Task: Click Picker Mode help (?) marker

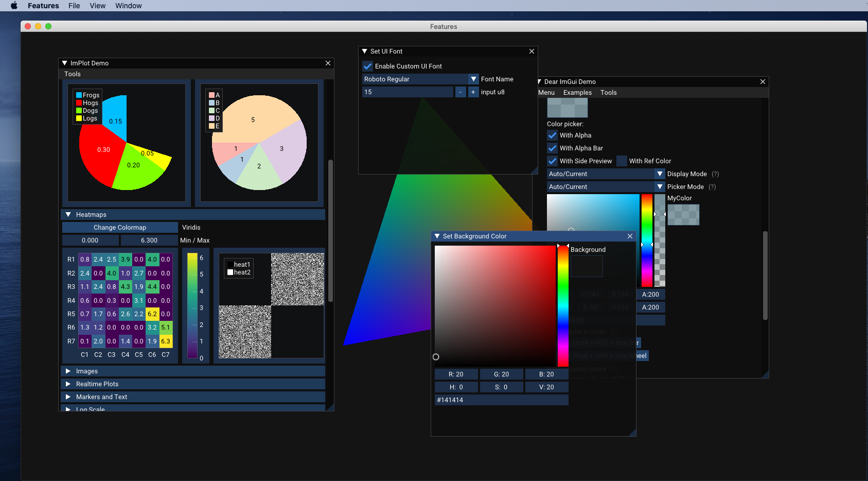Action: [x=712, y=187]
